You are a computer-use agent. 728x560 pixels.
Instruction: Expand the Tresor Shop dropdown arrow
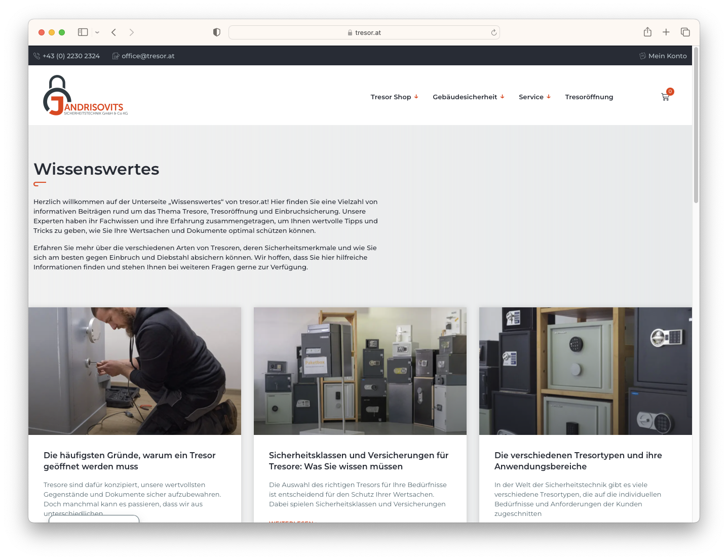pyautogui.click(x=416, y=97)
